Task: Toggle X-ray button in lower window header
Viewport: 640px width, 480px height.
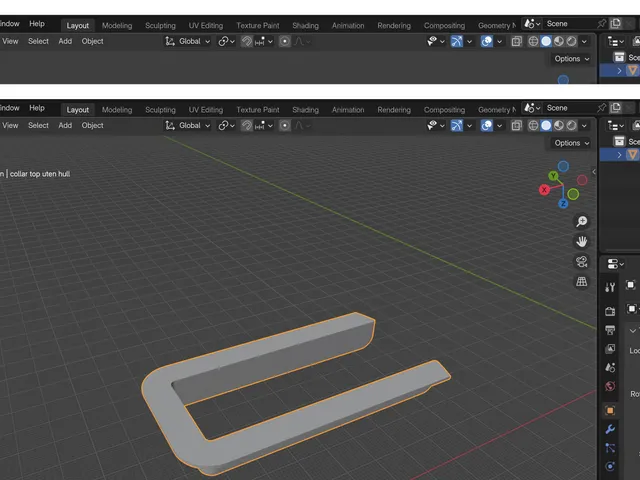Action: point(516,125)
